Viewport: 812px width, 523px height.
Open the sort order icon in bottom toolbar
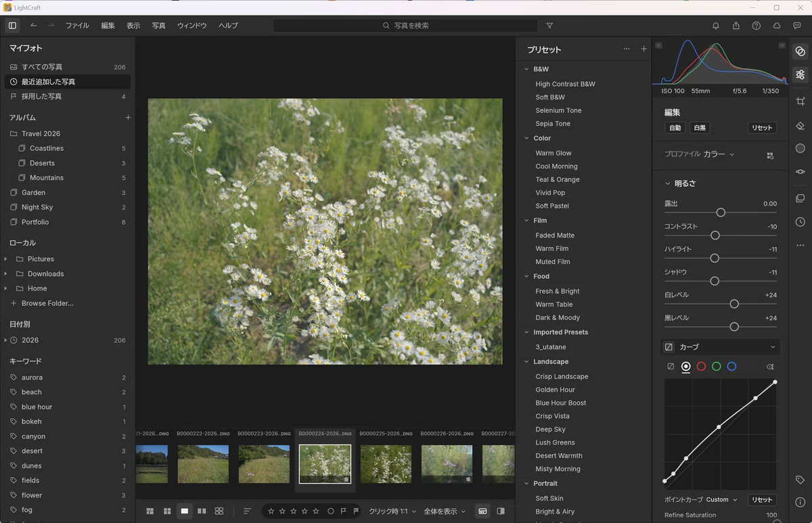(x=247, y=511)
